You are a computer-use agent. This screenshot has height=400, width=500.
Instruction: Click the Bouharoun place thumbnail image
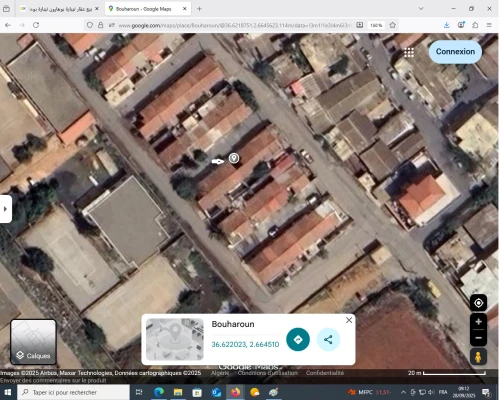pyautogui.click(x=175, y=339)
